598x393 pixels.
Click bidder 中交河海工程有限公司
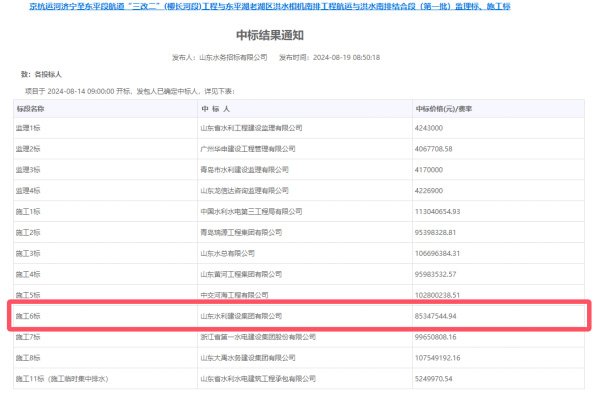[234, 295]
